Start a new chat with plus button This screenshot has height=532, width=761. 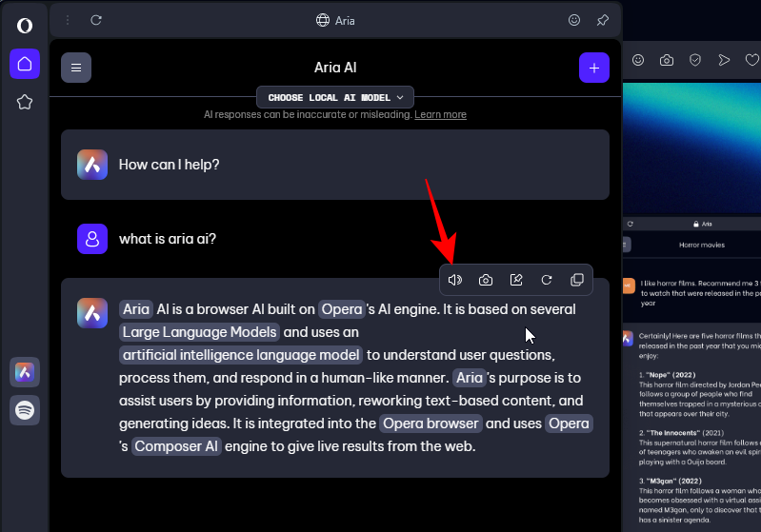(593, 68)
